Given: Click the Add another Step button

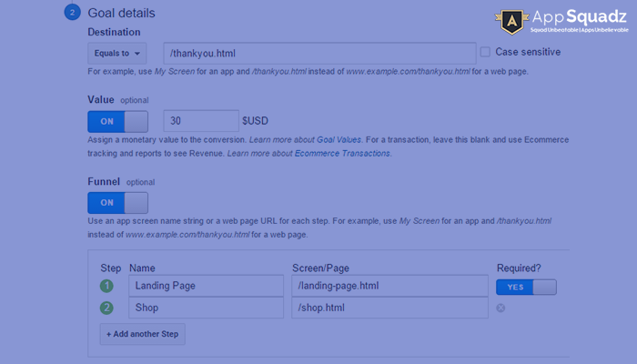Looking at the screenshot, I should 143,334.
